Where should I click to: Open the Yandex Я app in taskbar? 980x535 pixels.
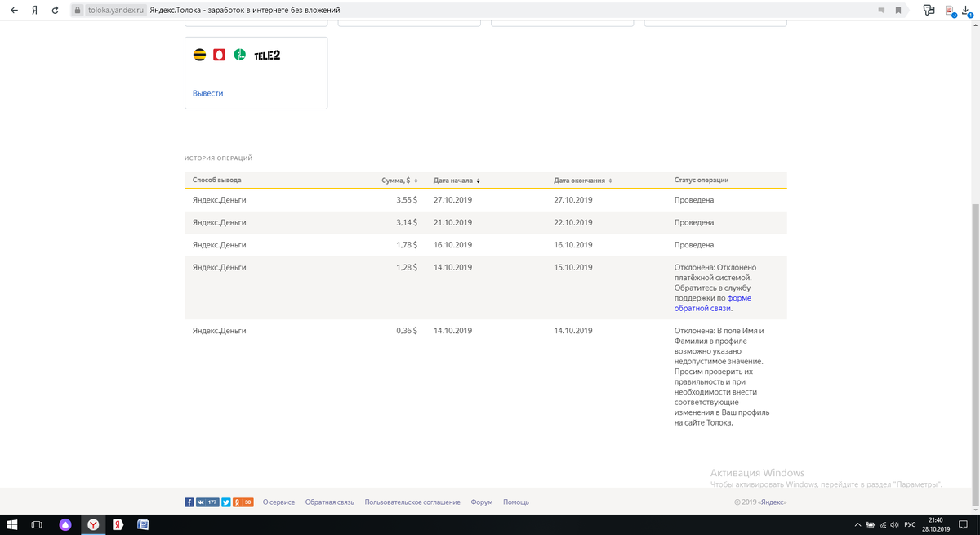(118, 524)
